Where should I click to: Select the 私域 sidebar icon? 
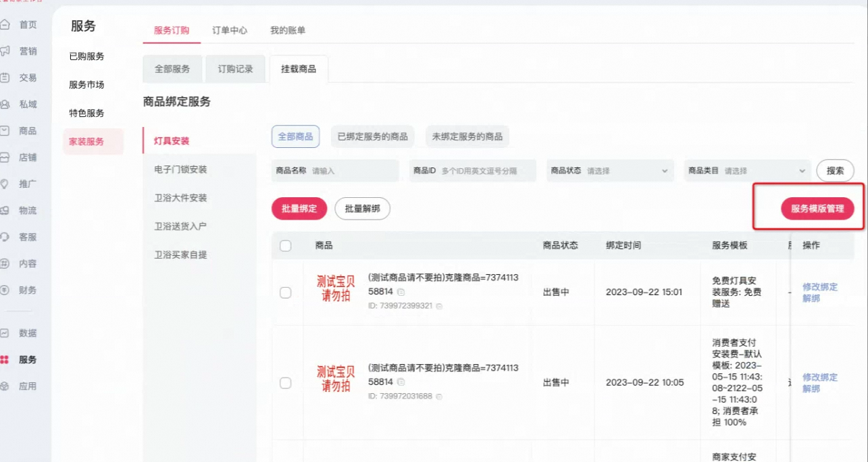tap(5, 105)
